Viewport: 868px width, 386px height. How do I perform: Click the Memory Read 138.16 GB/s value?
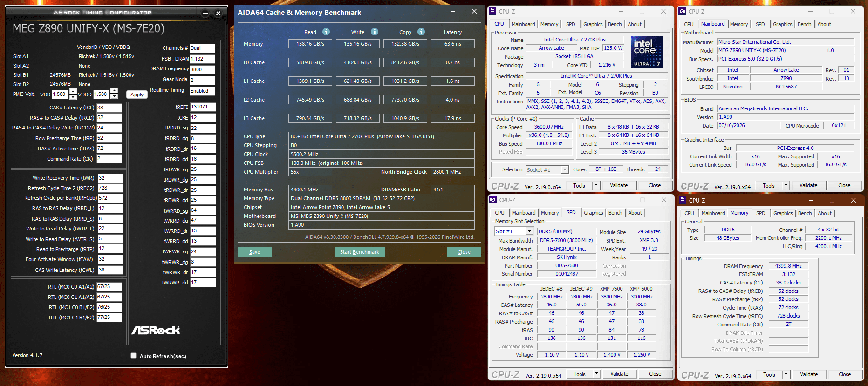(310, 44)
